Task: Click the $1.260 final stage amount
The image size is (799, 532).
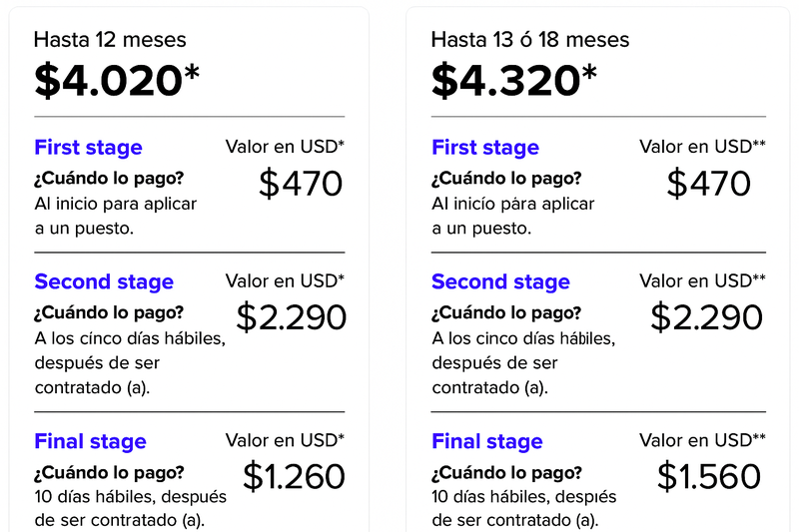Action: coord(294,476)
